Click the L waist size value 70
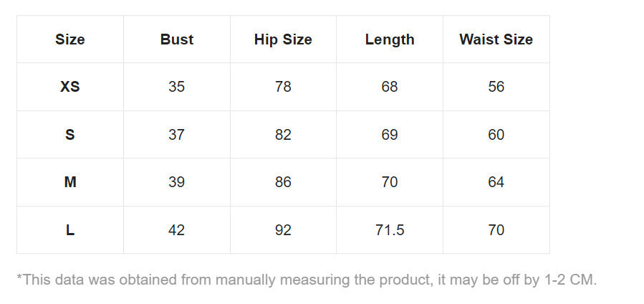 [496, 230]
